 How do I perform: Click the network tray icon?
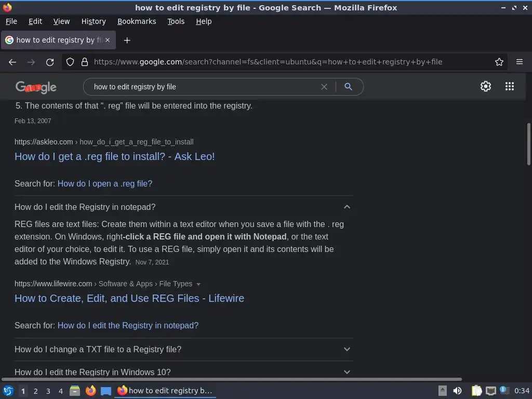490,391
